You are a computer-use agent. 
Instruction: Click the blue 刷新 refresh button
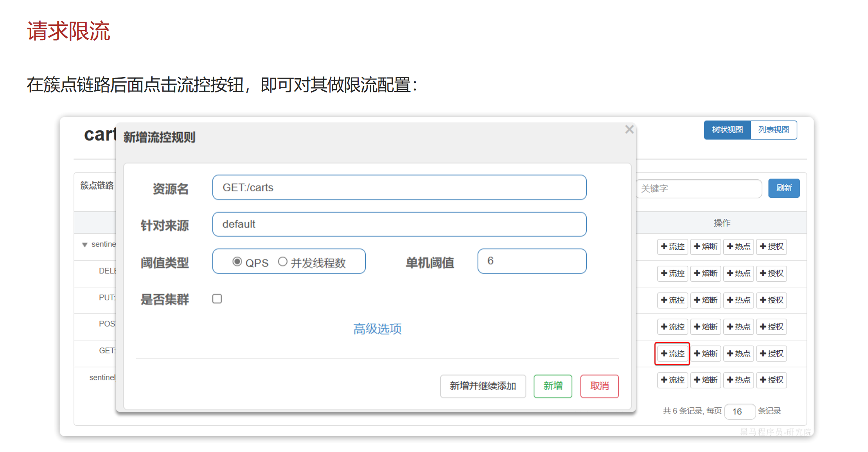(x=784, y=188)
